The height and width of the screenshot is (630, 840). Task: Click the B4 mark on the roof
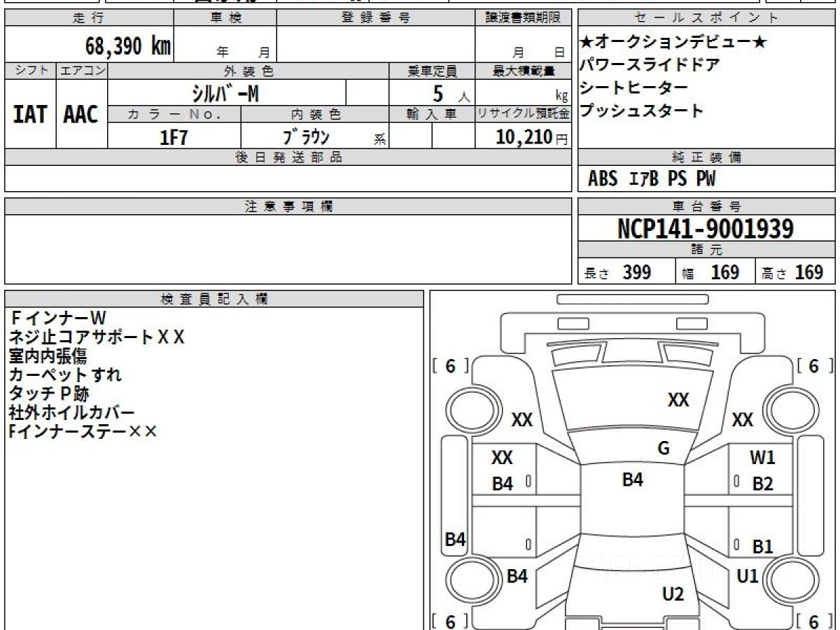click(633, 479)
